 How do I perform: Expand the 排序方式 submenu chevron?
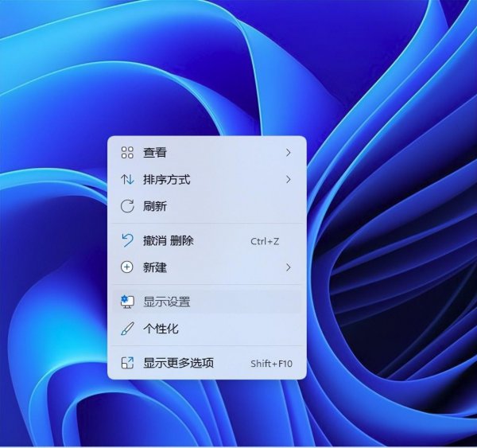point(288,179)
